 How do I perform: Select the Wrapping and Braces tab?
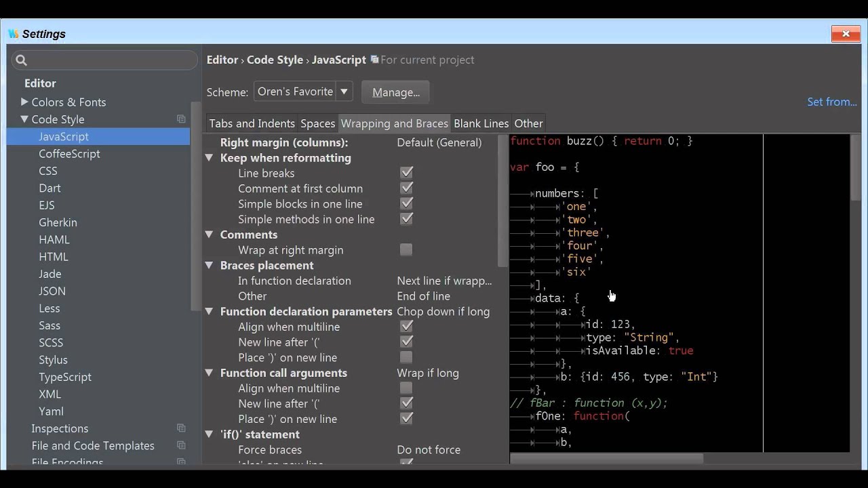[394, 123]
